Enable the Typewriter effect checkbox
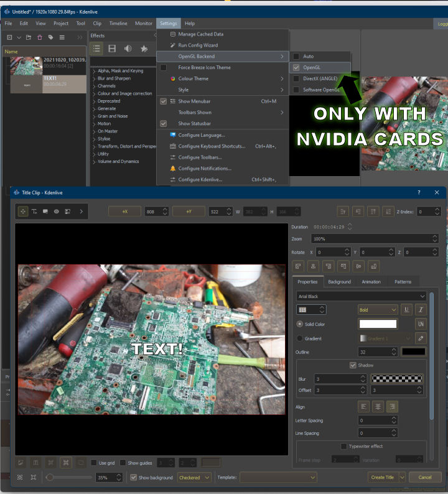 343,446
